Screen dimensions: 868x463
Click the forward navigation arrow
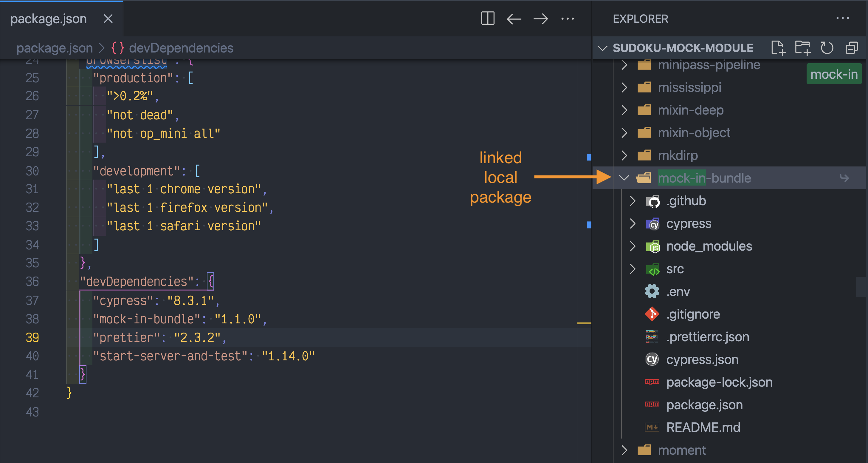pos(540,18)
